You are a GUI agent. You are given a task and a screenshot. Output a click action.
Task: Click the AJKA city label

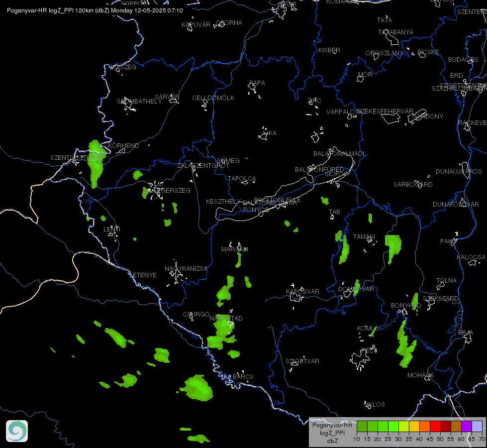(x=269, y=133)
